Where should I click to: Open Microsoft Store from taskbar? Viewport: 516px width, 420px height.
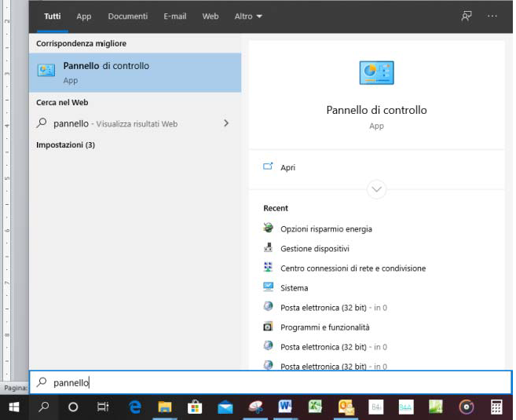[195, 407]
